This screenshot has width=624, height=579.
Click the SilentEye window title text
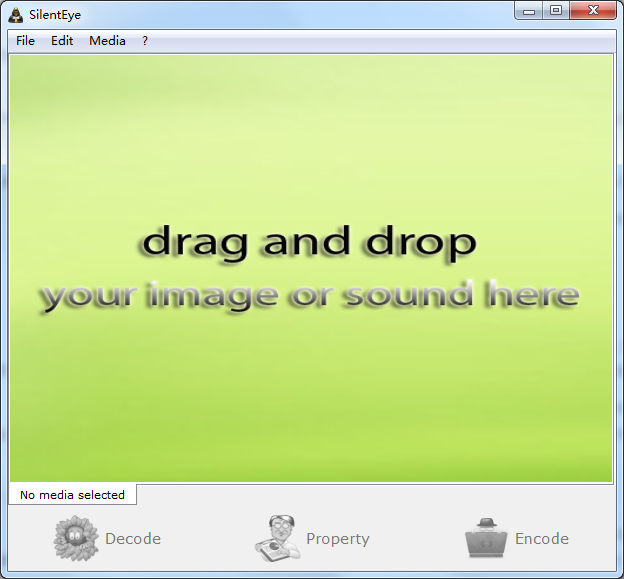coord(55,14)
